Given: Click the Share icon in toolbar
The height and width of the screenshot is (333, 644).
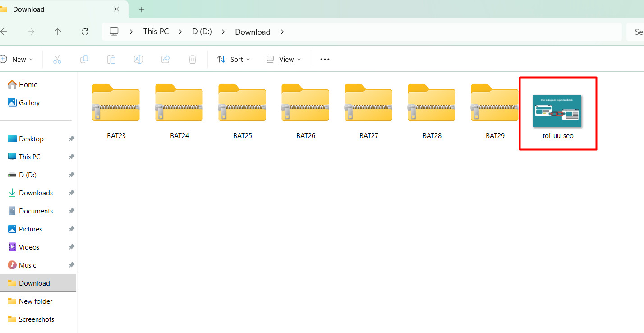Looking at the screenshot, I should pos(166,59).
